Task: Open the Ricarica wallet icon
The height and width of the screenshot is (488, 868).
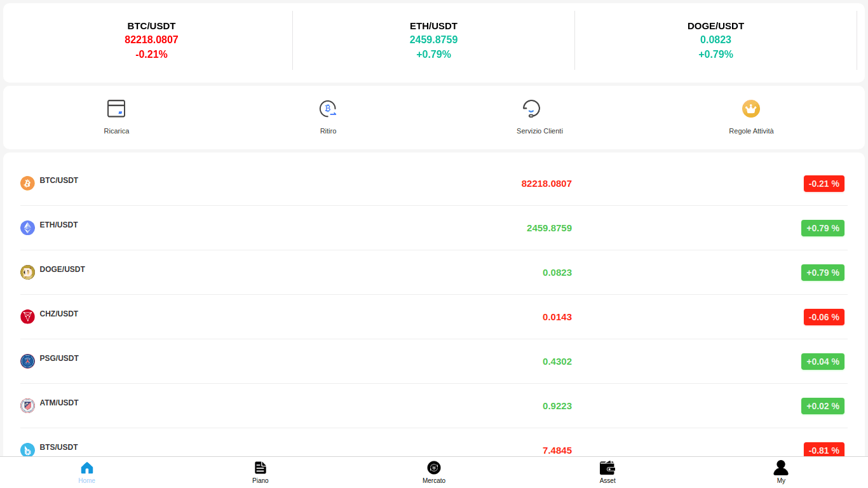Action: (x=116, y=109)
